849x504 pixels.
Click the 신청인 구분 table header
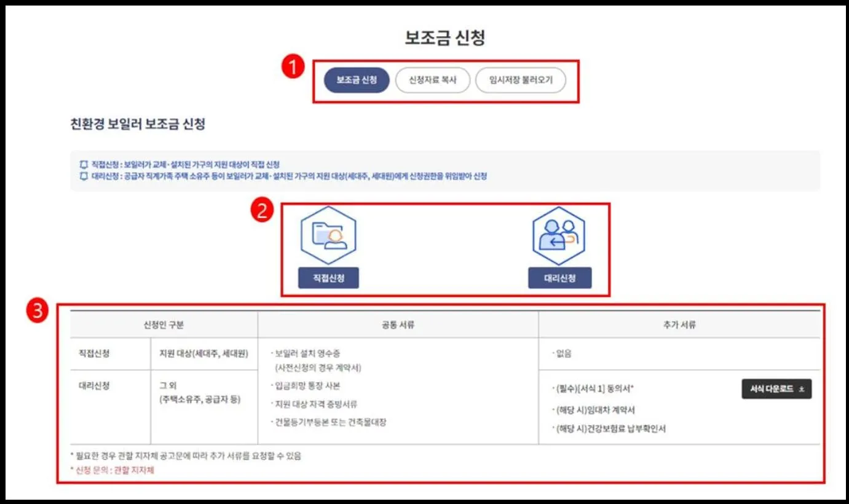click(164, 325)
